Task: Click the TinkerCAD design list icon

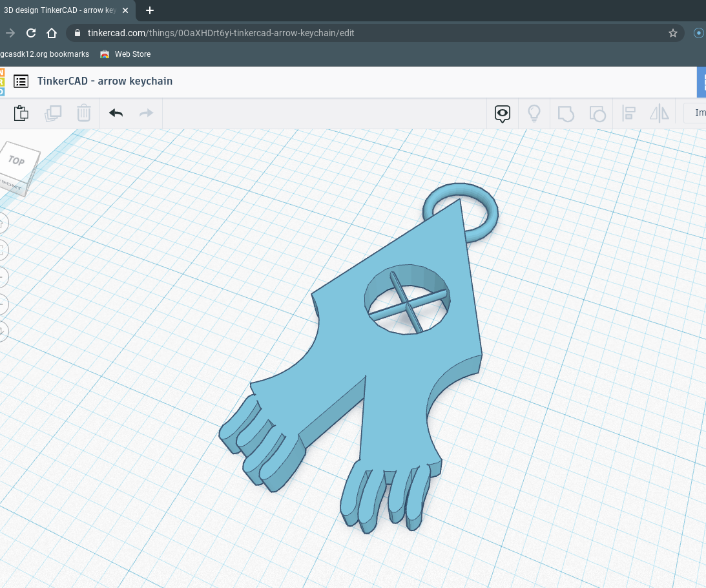Action: click(21, 81)
